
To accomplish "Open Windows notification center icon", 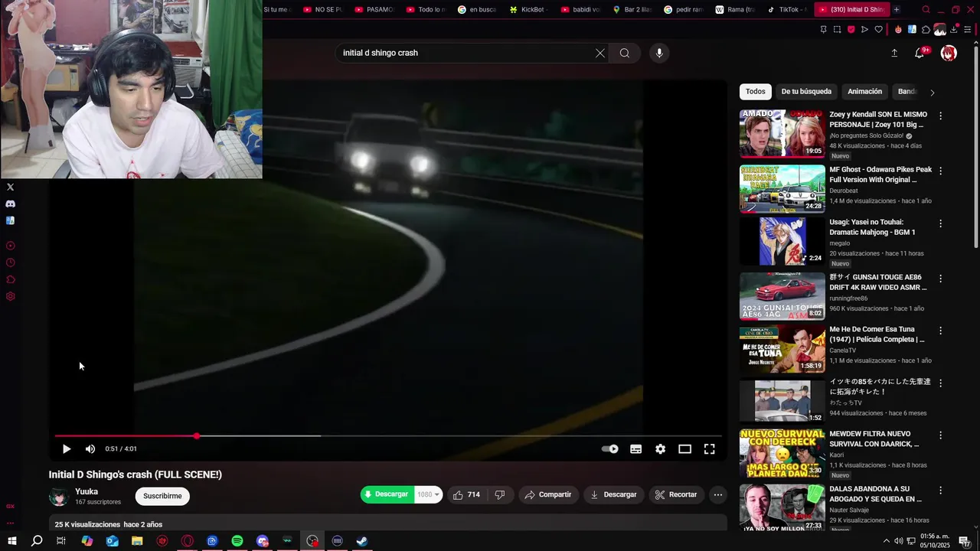I will tap(965, 541).
